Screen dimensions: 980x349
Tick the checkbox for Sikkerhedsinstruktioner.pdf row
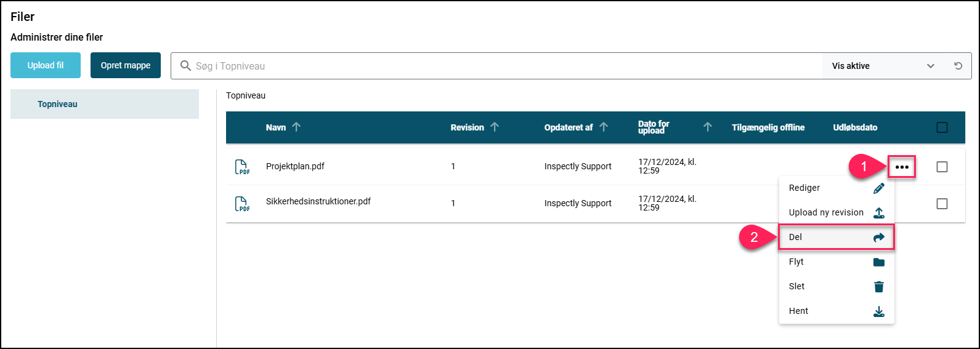tap(942, 204)
